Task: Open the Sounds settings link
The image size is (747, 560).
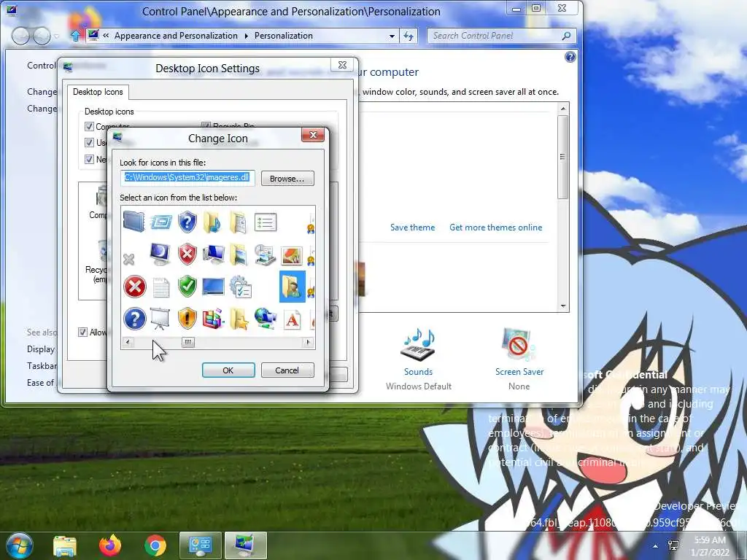Action: [x=418, y=371]
